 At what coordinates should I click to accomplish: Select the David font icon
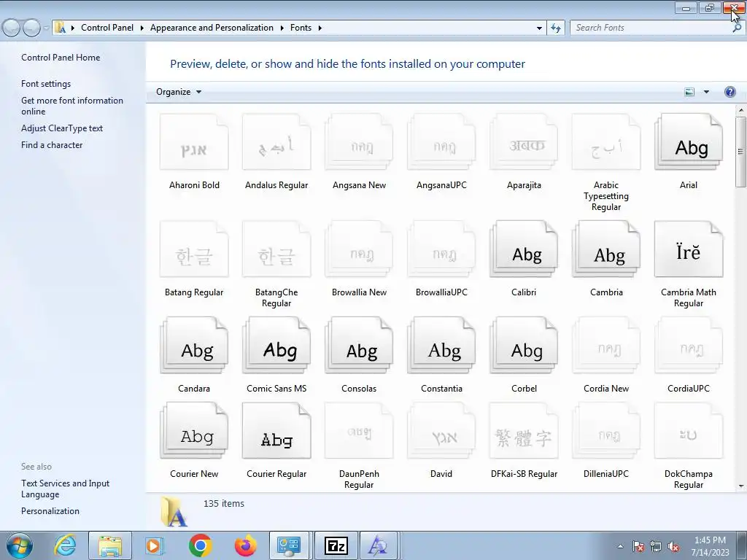(x=441, y=430)
